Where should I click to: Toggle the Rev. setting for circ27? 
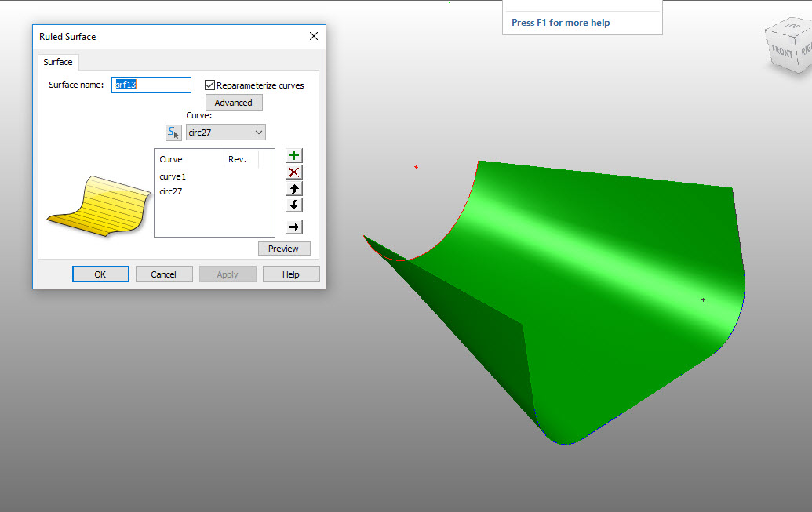[x=239, y=191]
